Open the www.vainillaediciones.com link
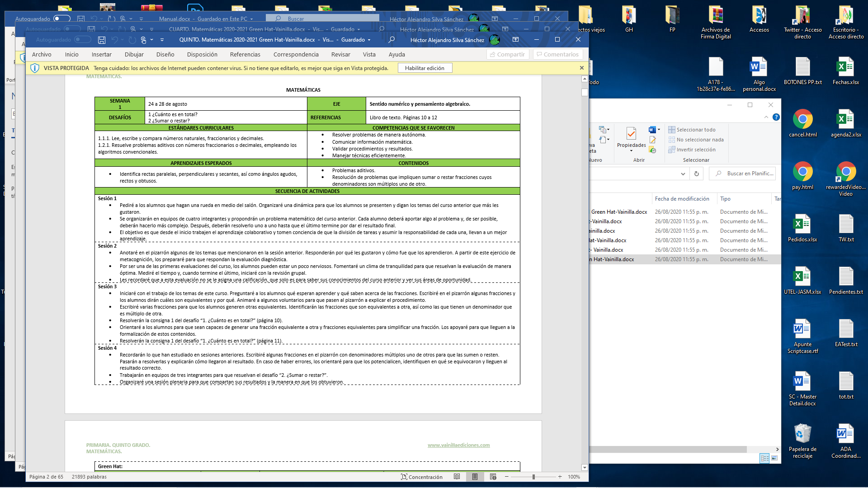This screenshot has width=868, height=488. tap(458, 445)
